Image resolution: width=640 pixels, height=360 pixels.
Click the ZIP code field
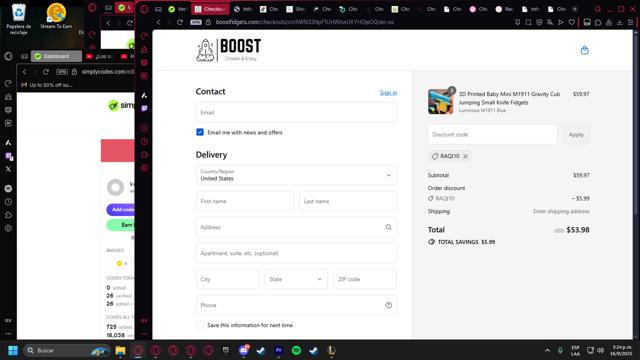(365, 279)
